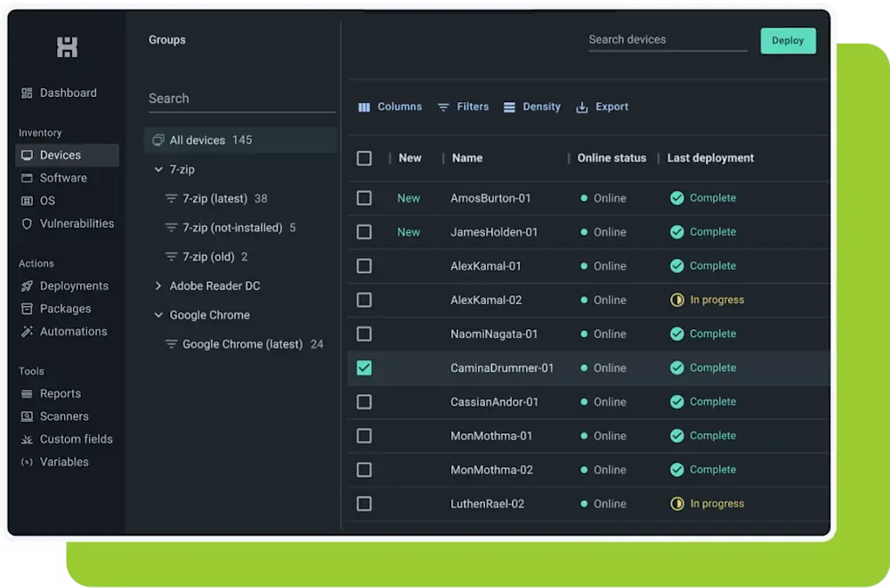Open the Dashboard icon in the sidebar
Viewport: 890px width, 588px height.
[27, 93]
